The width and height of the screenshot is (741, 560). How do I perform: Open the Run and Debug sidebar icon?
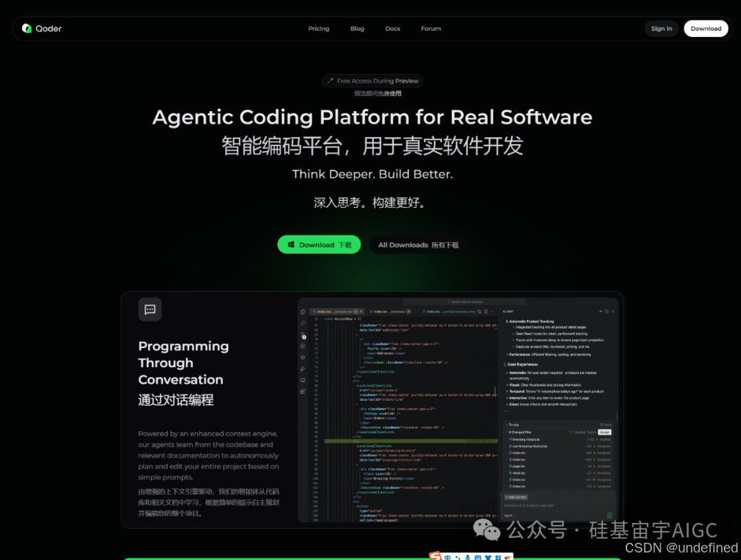click(303, 369)
